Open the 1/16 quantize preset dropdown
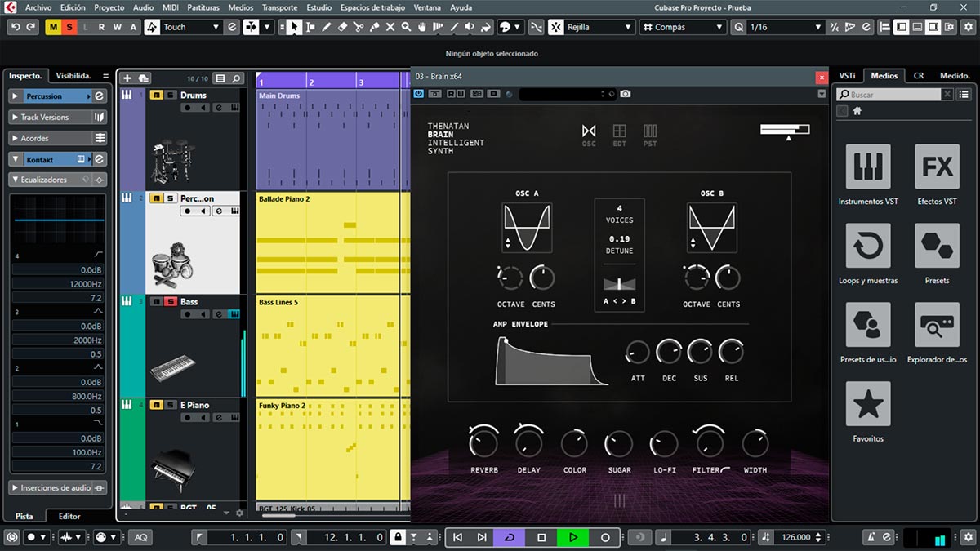Image resolution: width=980 pixels, height=551 pixels. tap(786, 27)
